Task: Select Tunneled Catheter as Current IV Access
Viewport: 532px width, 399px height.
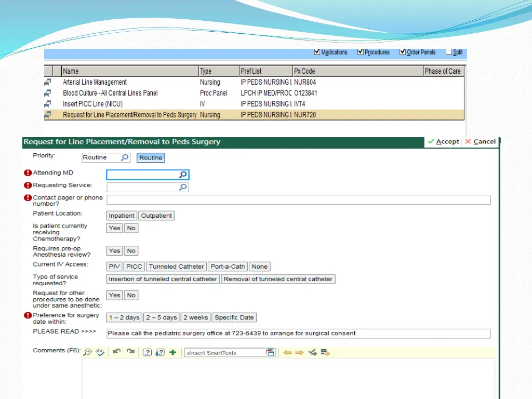Action: tap(177, 267)
